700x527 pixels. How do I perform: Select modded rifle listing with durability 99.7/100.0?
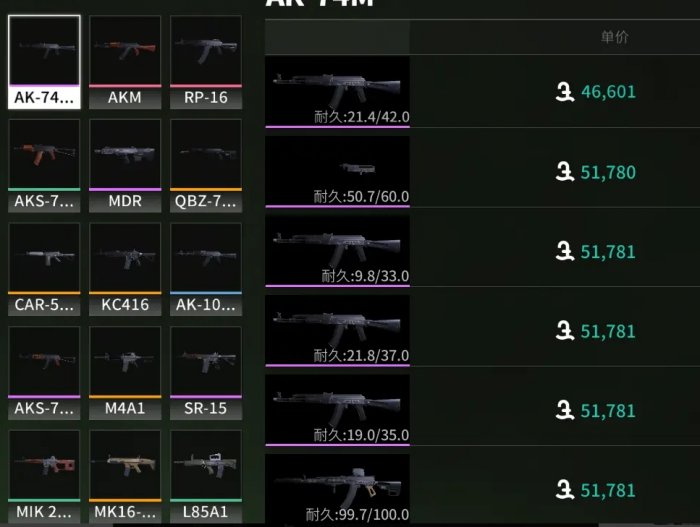482,489
